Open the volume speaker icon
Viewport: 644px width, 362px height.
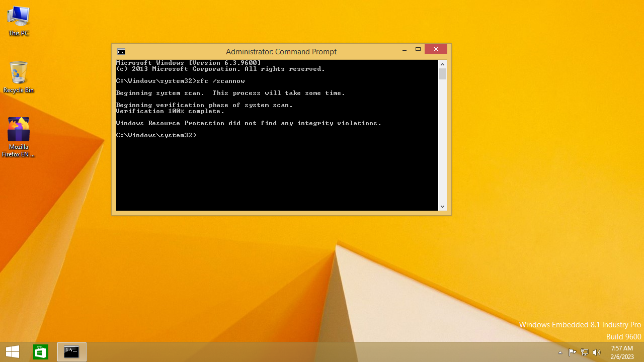(597, 352)
